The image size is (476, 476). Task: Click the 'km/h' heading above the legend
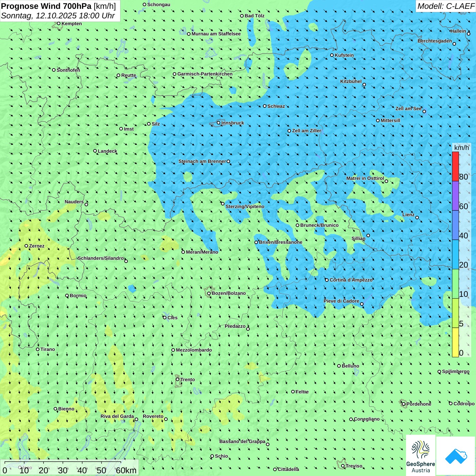pyautogui.click(x=461, y=148)
